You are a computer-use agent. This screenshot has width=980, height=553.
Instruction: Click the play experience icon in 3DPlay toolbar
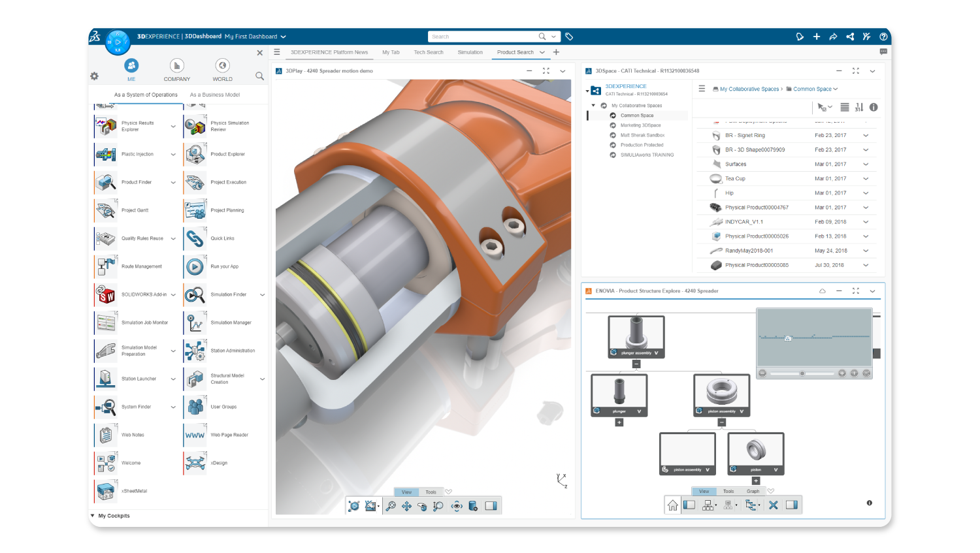point(354,506)
